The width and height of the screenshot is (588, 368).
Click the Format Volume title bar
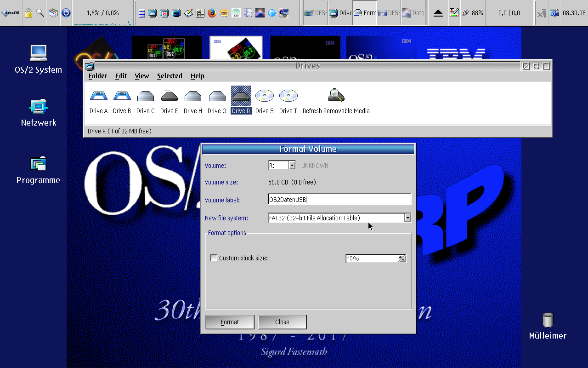click(308, 149)
